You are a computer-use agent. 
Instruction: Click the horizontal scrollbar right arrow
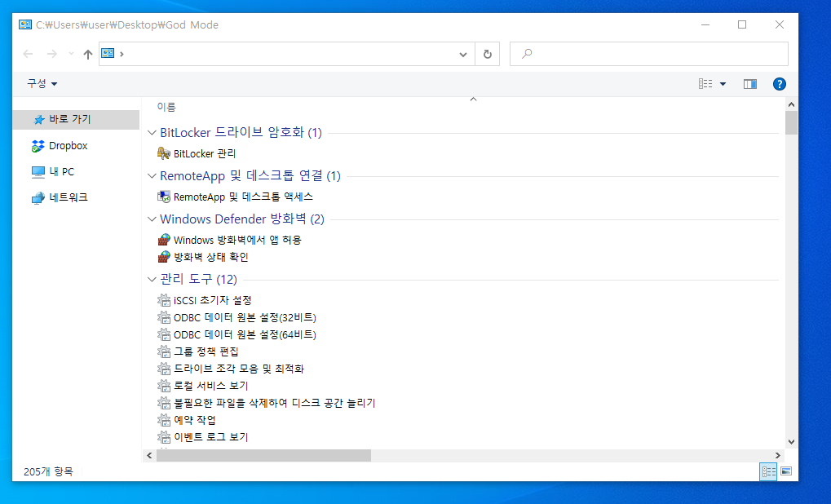tap(777, 455)
